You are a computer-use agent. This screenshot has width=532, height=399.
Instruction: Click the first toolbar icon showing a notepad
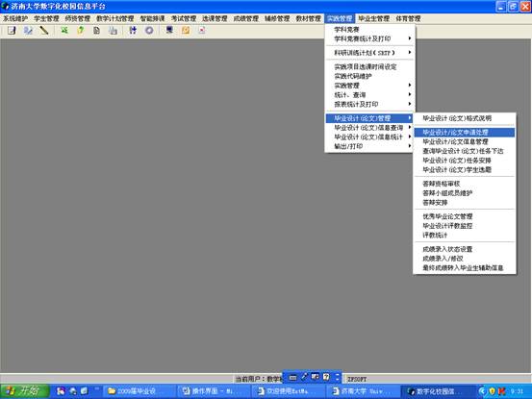(12, 31)
